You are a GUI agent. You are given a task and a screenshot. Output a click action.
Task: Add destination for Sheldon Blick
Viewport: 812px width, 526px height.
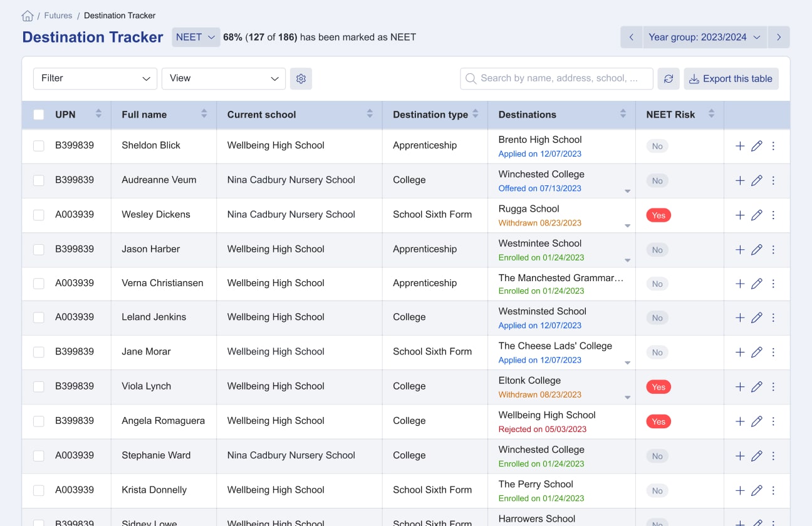740,146
